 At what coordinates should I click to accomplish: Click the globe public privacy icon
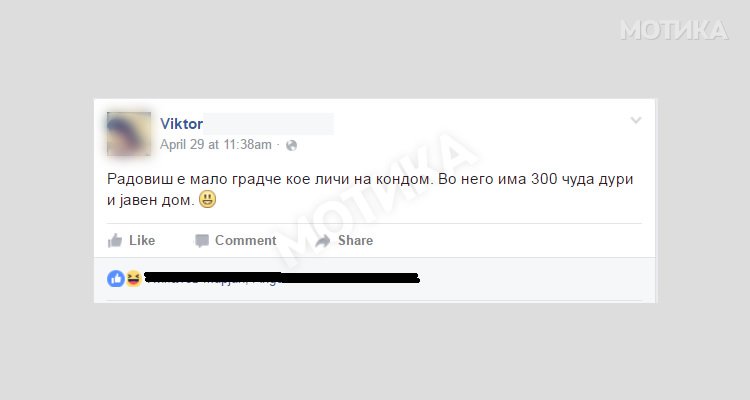[291, 145]
